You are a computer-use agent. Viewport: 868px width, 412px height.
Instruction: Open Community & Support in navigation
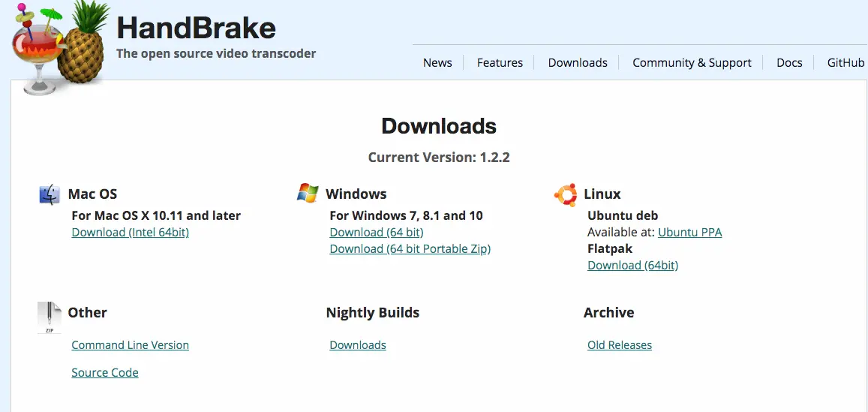[692, 63]
